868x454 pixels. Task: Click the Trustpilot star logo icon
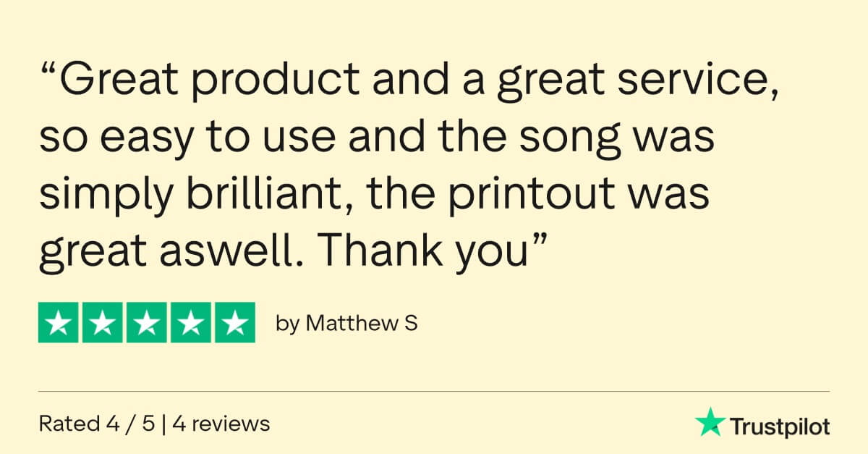[710, 422]
